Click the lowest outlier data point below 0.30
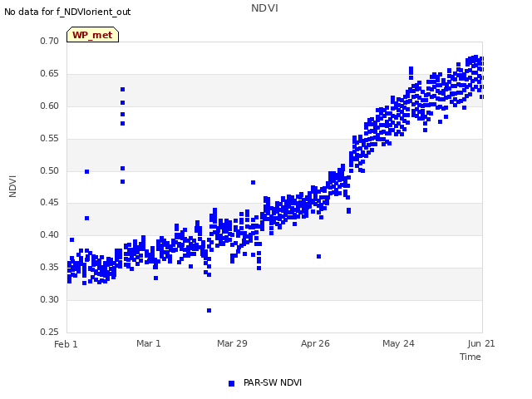Viewport: 532px width, 399px height. click(209, 310)
